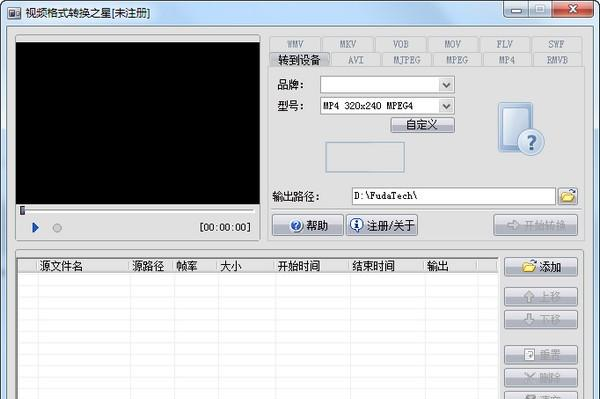The width and height of the screenshot is (600, 399).
Task: Open 注册/关于 register/about dialog
Action: [382, 225]
